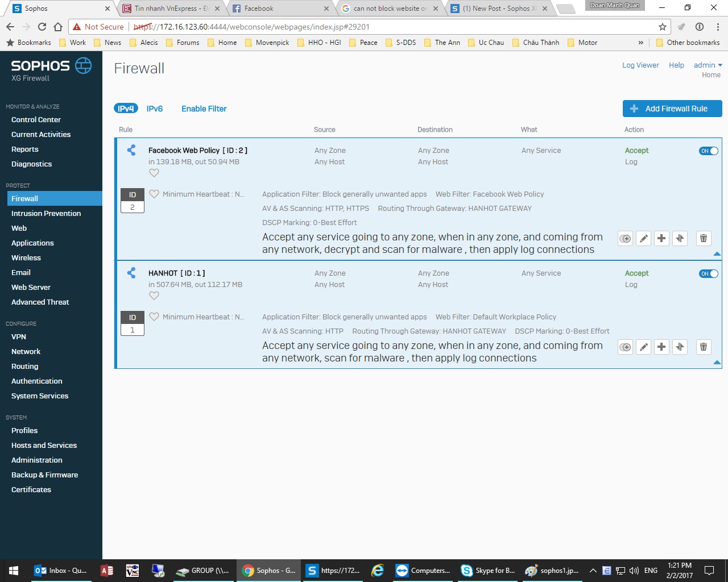Open the Diagnostics page

pyautogui.click(x=31, y=164)
